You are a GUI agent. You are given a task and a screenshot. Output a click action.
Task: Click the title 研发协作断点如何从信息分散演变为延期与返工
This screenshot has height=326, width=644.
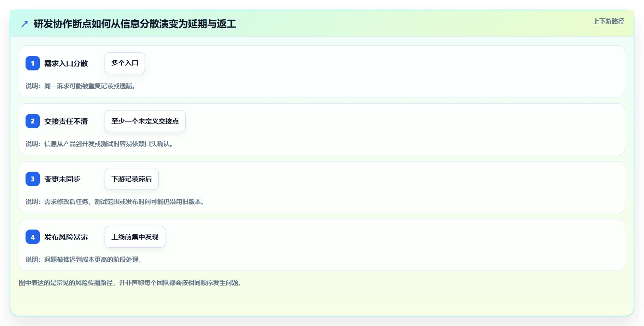coord(135,24)
